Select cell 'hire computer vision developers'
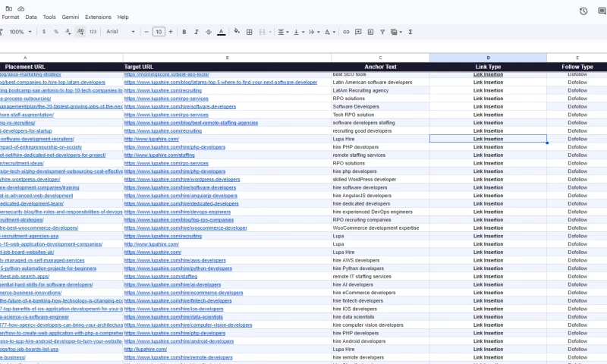607x364 pixels. [381, 325]
